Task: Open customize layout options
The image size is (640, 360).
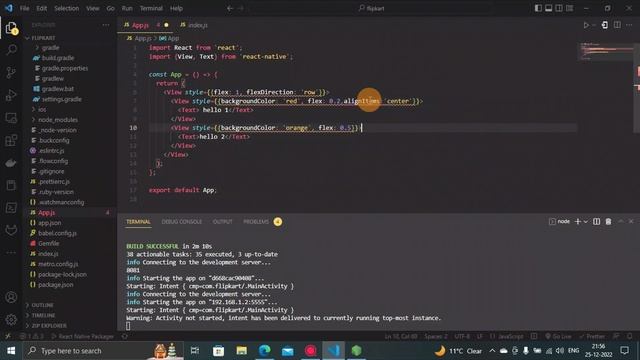Action: click(x=569, y=8)
